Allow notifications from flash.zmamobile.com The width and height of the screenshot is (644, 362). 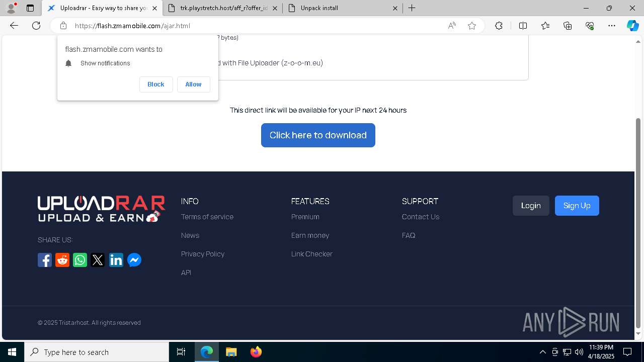point(193,84)
